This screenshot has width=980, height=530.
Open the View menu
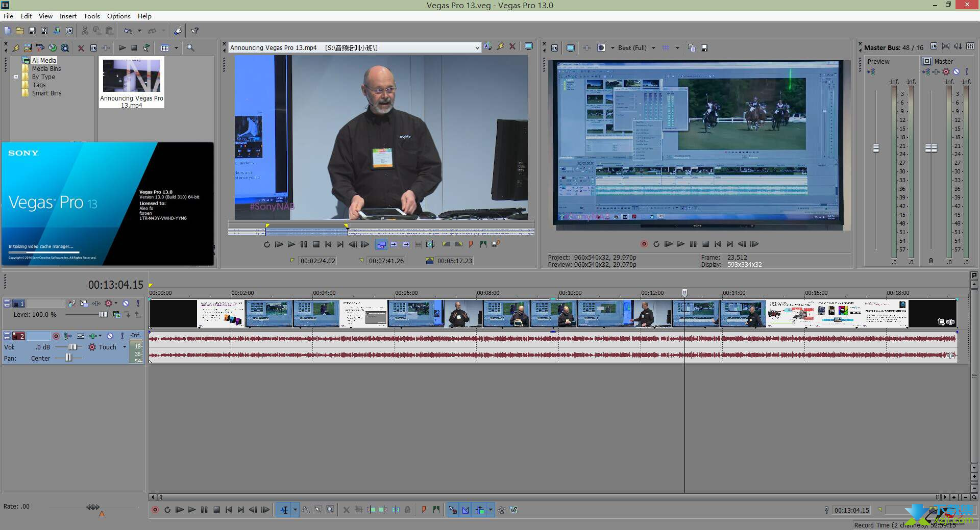(45, 16)
